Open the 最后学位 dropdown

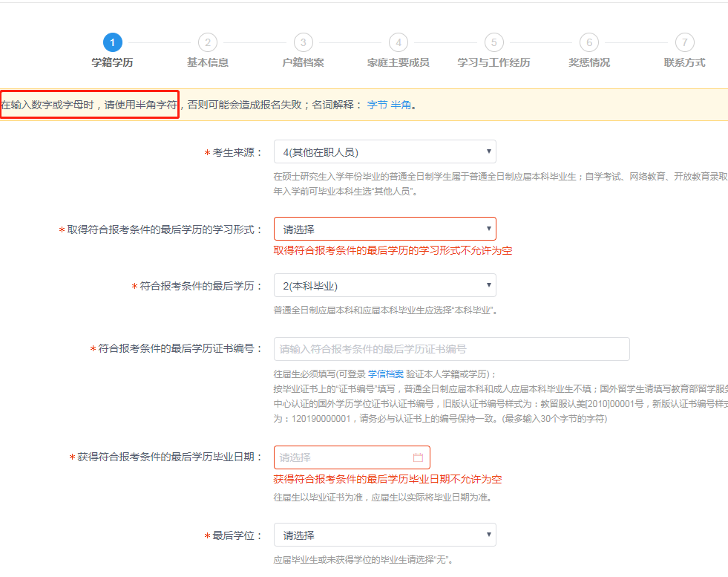384,535
